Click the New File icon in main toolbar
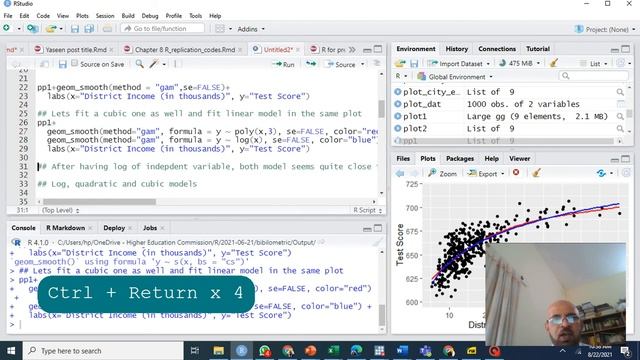Screen dimensions: 640x360 point(7,28)
